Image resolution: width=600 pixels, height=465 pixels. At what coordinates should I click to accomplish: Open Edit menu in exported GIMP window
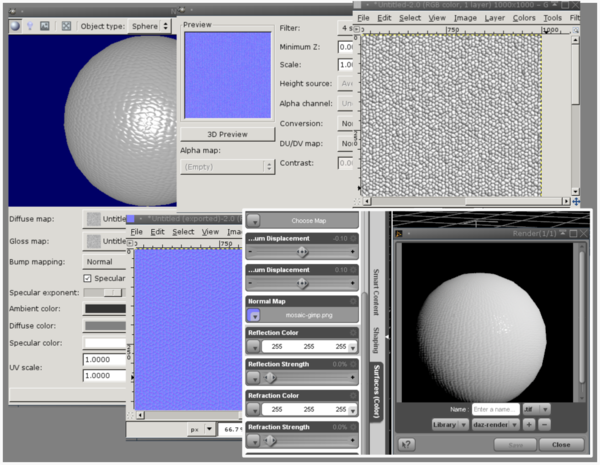click(157, 232)
